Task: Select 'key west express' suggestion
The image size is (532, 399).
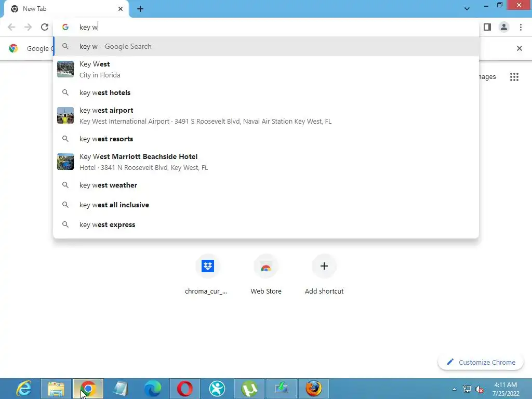Action: coord(266,224)
